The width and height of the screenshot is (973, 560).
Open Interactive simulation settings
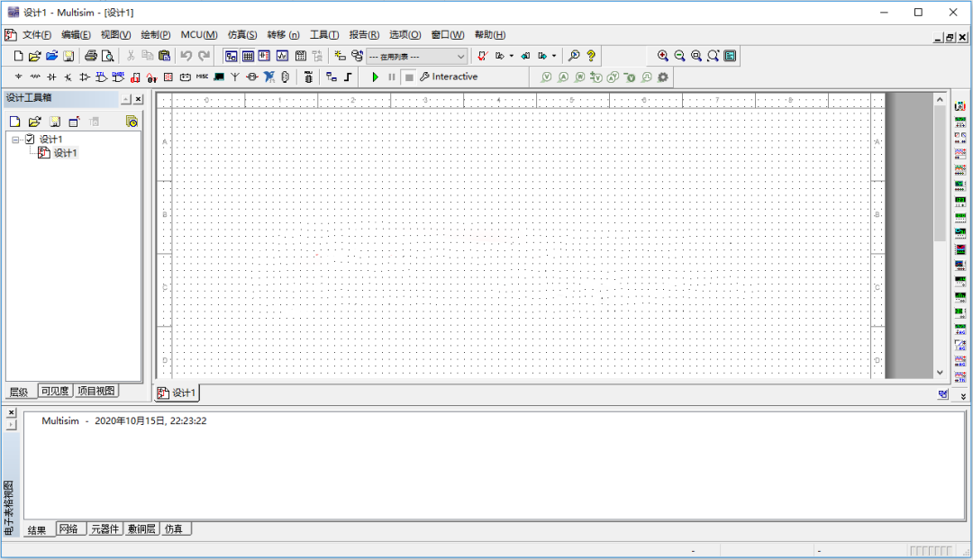click(449, 77)
